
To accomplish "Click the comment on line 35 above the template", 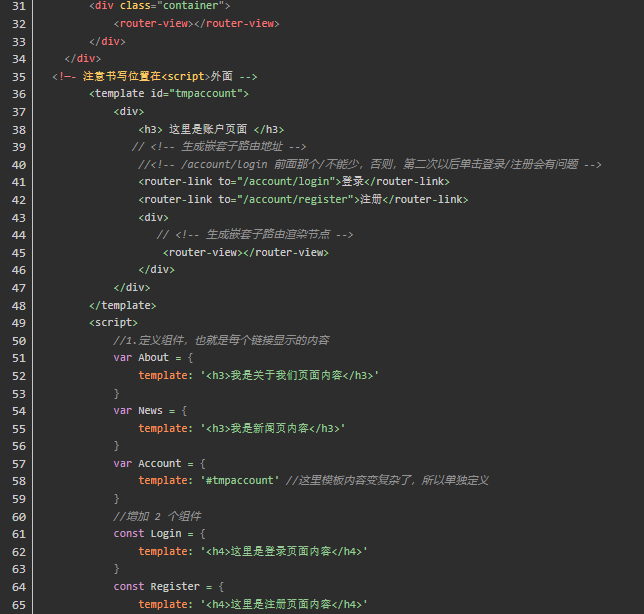I will (x=155, y=76).
